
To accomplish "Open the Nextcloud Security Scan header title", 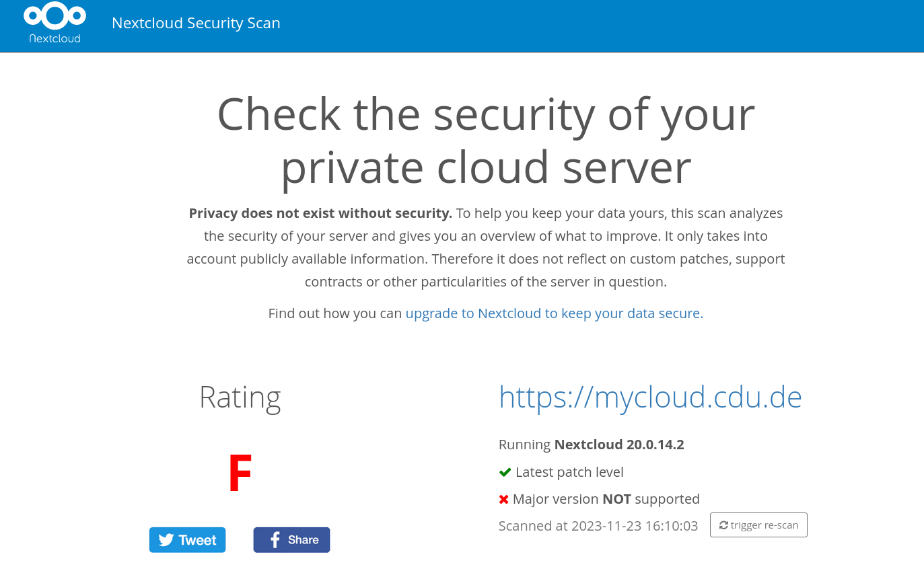I will [x=196, y=23].
